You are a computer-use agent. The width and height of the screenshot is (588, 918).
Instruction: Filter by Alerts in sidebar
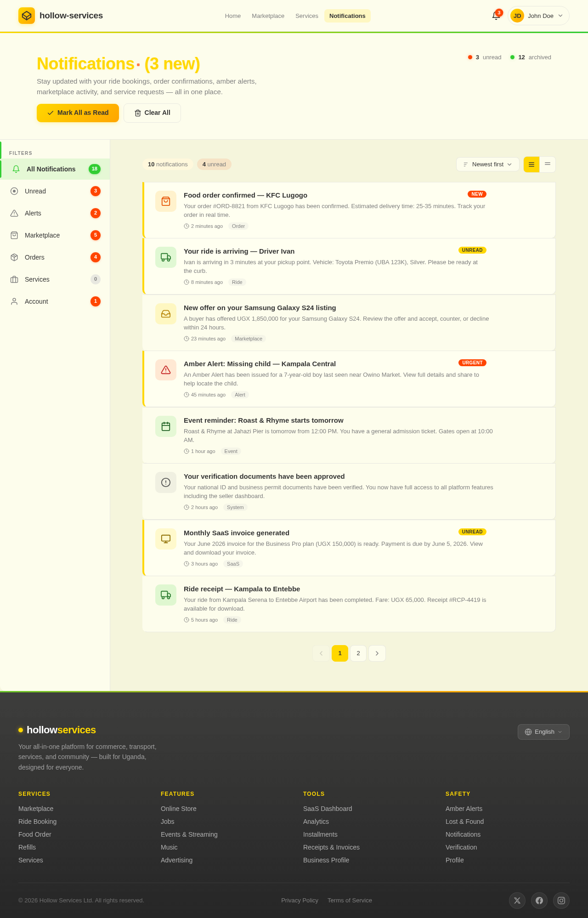(x=55, y=213)
